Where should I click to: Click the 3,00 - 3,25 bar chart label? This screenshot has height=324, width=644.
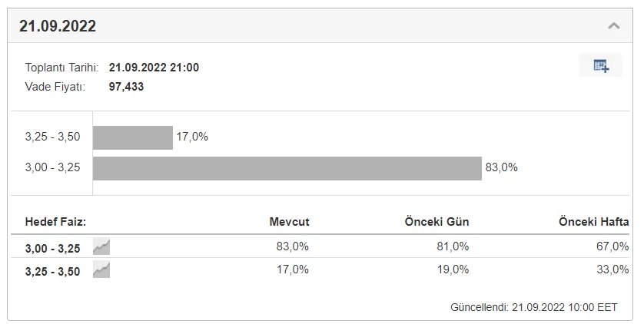(52, 167)
